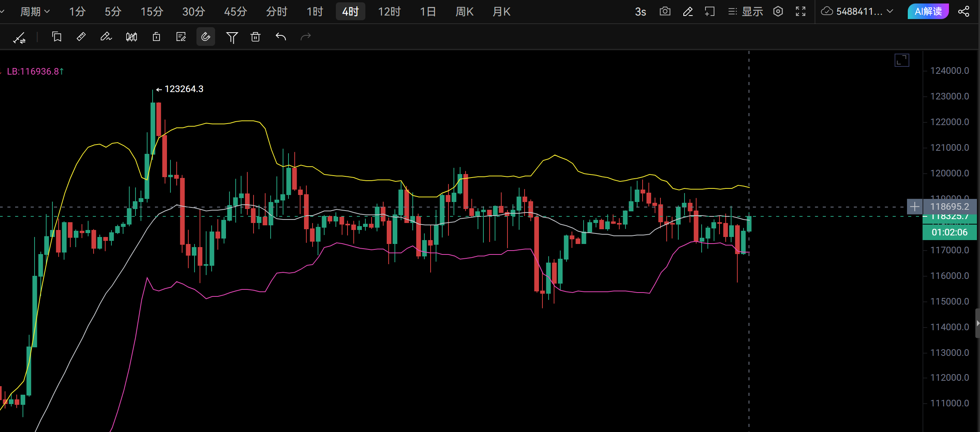Click the lock drawings icon
This screenshot has width=980, height=432.
click(x=156, y=37)
